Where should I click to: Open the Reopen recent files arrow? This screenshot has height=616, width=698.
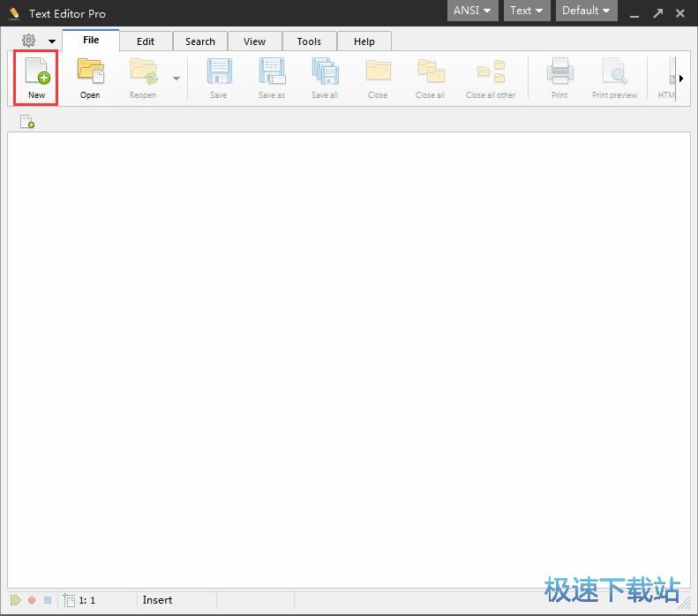coord(176,79)
